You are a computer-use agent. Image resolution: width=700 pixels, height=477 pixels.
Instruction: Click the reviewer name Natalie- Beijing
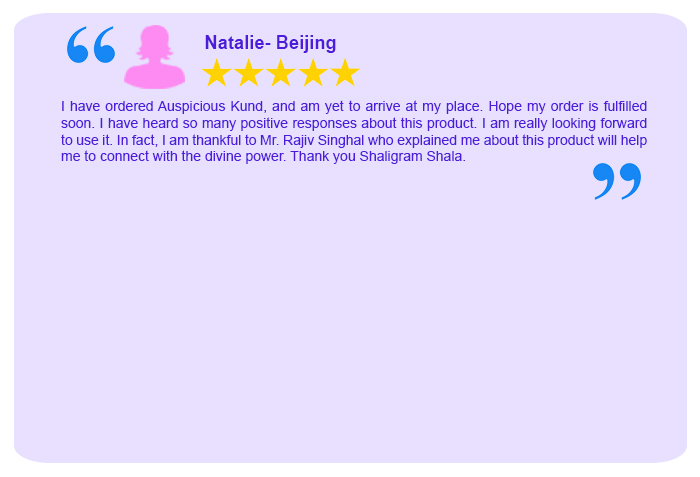pyautogui.click(x=271, y=43)
